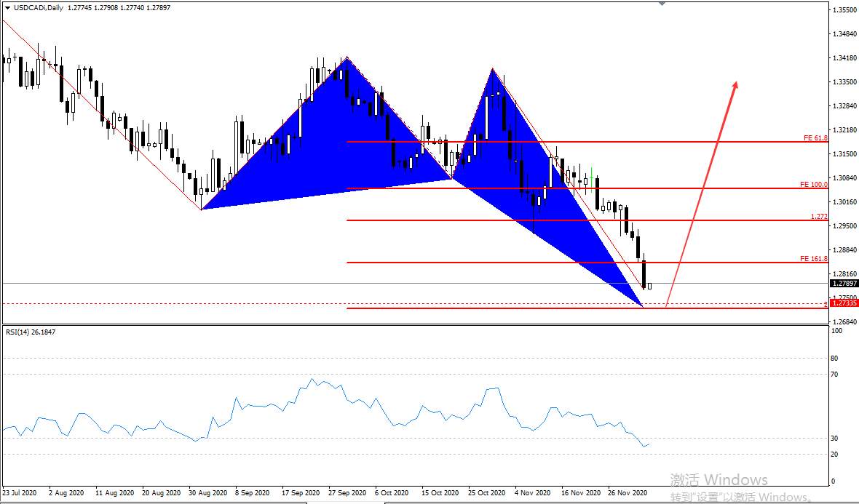Select the FE 161.8 level label
Image resolution: width=859 pixels, height=504 pixels.
[814, 259]
